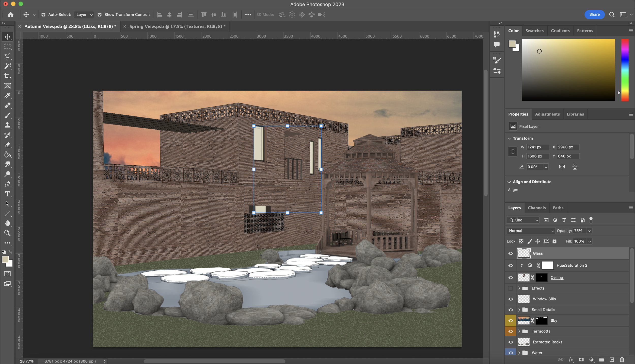Click the rotation angle field
Image resolution: width=635 pixels, height=364 pixels.
coord(534,167)
